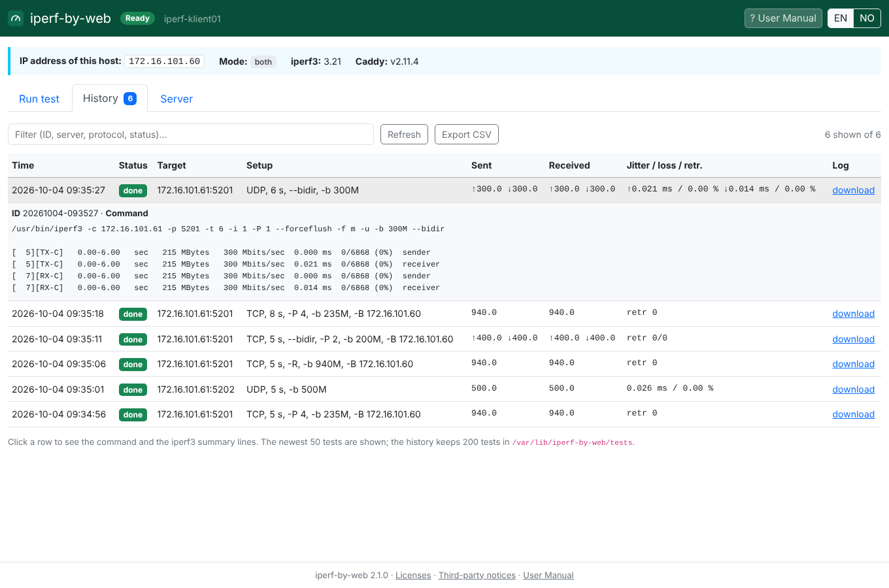Download log for 09:35:27 UDP bidir test
The width and height of the screenshot is (889, 588).
853,190
